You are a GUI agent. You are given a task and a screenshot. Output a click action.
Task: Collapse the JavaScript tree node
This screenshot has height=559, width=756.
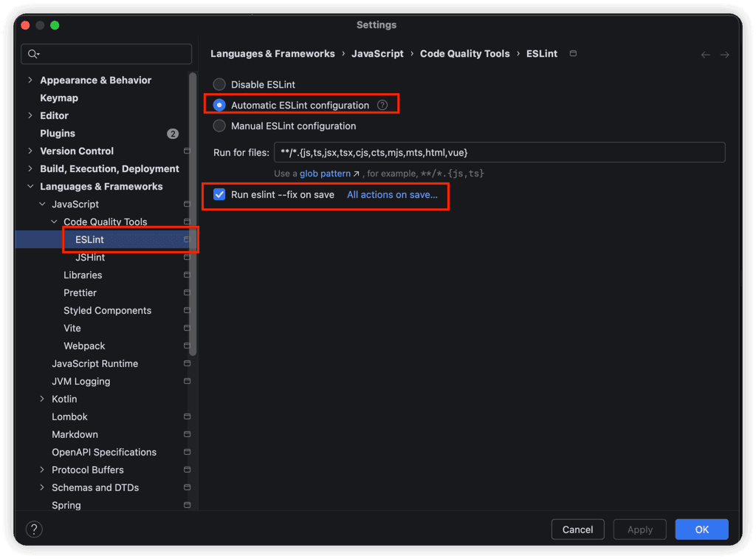[x=42, y=204]
